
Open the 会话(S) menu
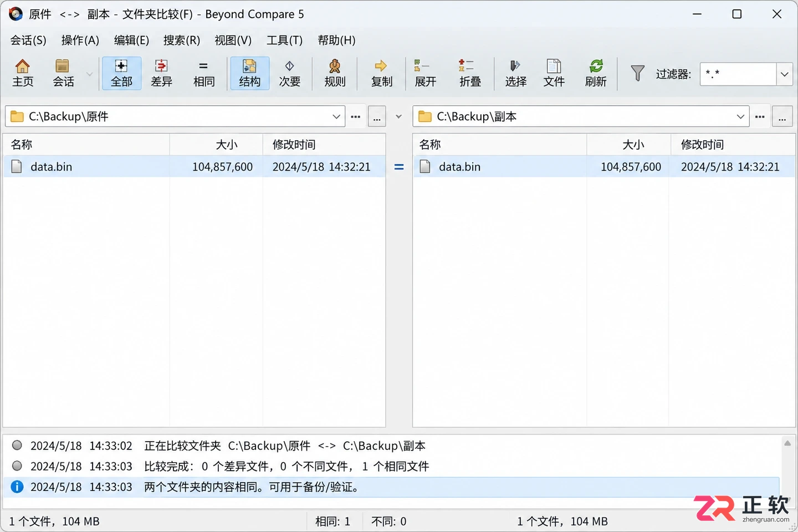click(28, 40)
